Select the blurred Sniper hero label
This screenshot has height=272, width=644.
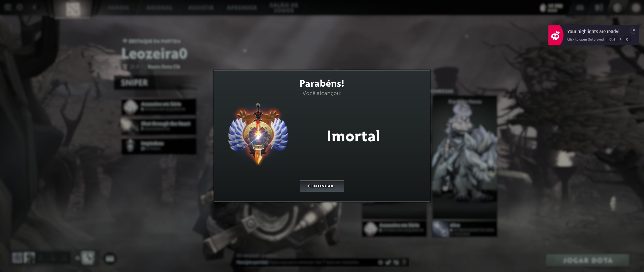(134, 82)
